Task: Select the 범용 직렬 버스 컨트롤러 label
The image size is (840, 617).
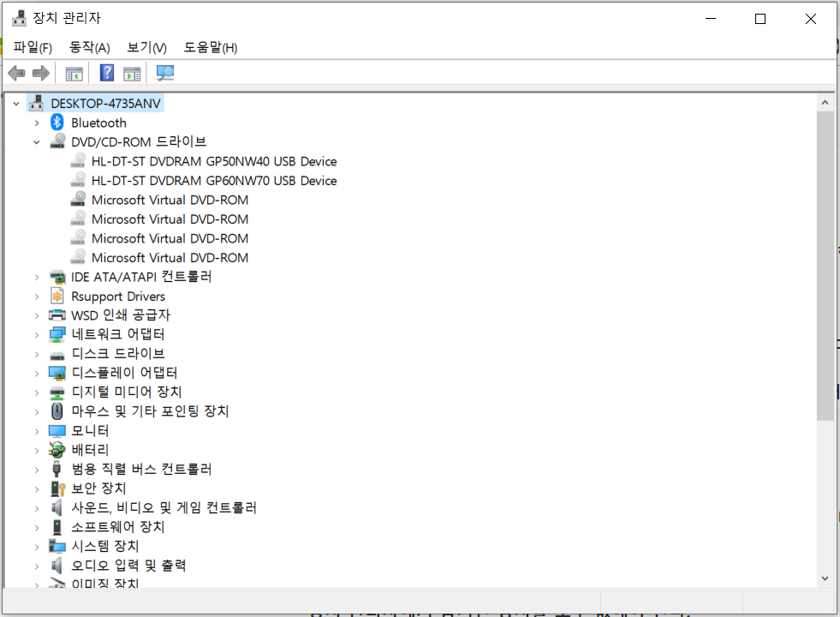Action: pos(141,469)
